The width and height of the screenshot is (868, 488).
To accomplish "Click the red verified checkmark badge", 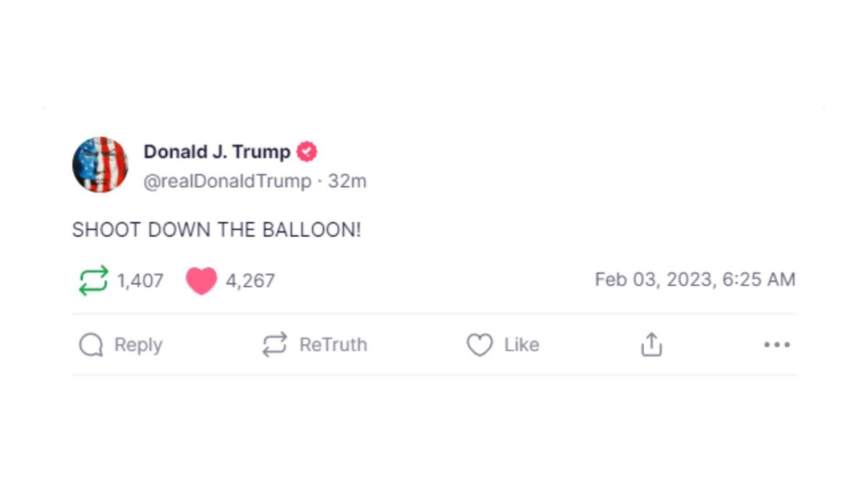I will (307, 152).
